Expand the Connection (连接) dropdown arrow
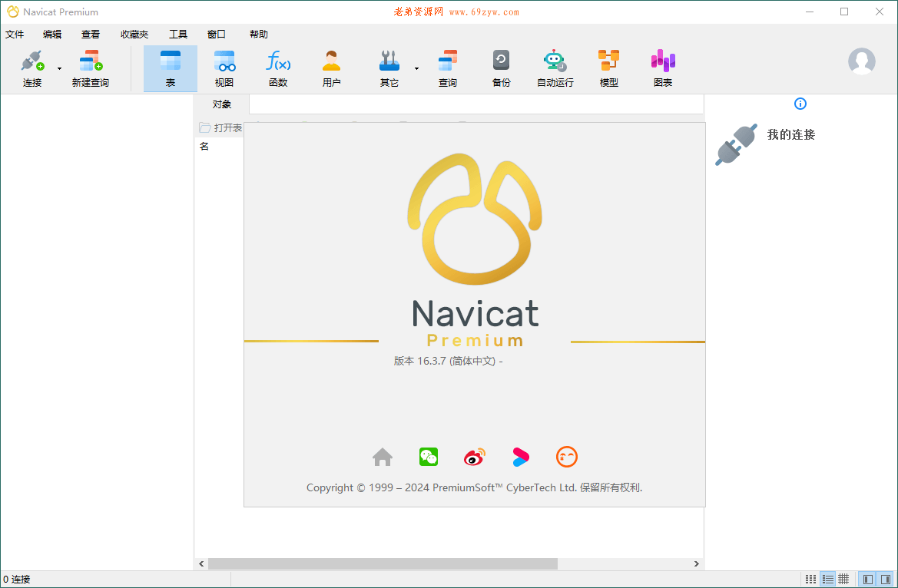The width and height of the screenshot is (898, 588). 60,69
